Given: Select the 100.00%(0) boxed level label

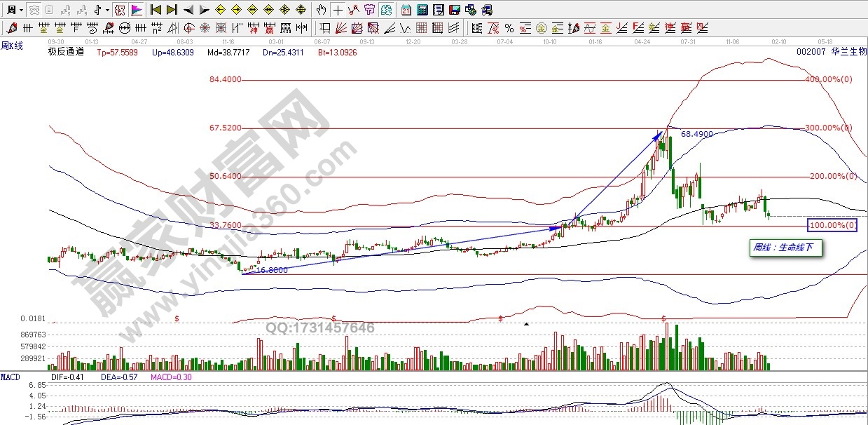Looking at the screenshot, I should pyautogui.click(x=832, y=225).
